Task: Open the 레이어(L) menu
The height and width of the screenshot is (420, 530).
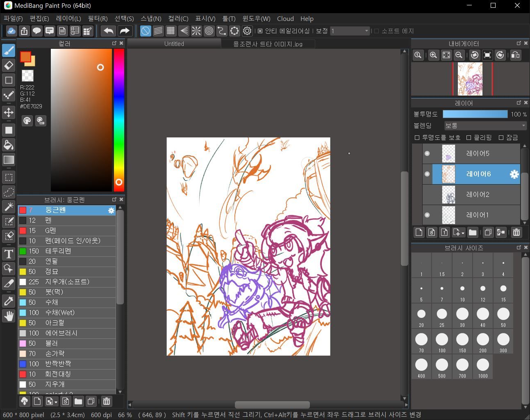Action: pyautogui.click(x=68, y=18)
